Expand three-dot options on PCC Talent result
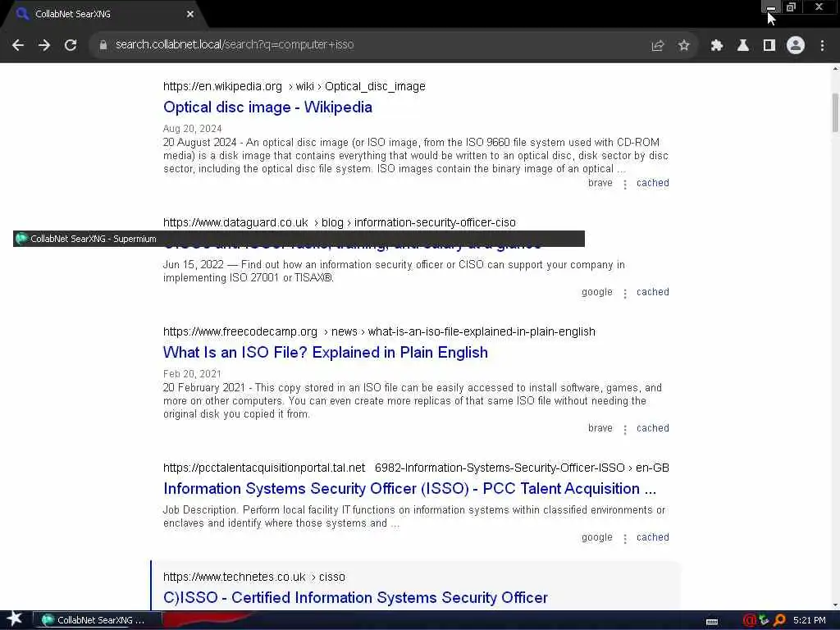 tap(624, 539)
